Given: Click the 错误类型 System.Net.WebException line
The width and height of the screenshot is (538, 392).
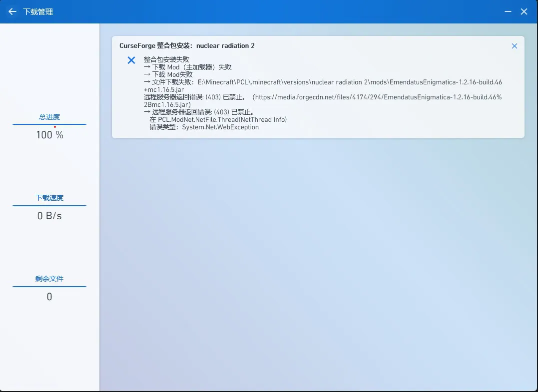Looking at the screenshot, I should [204, 127].
